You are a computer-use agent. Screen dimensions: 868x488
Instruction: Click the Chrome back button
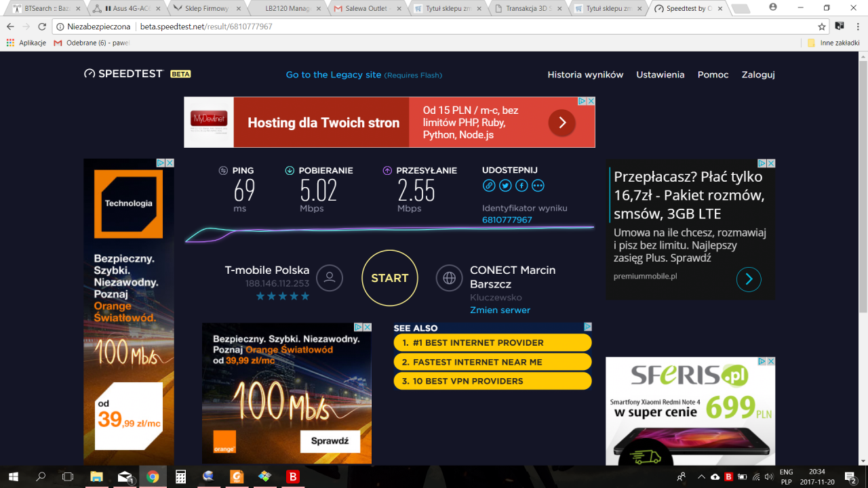click(10, 26)
